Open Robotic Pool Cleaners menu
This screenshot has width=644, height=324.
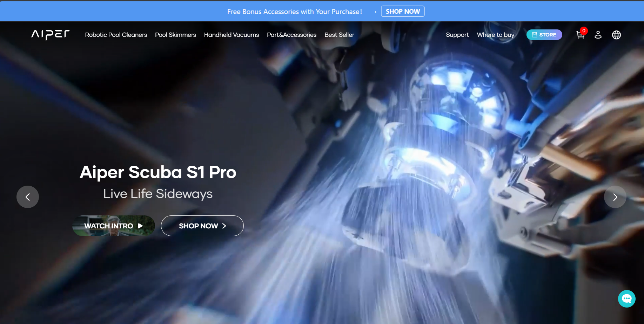[116, 35]
